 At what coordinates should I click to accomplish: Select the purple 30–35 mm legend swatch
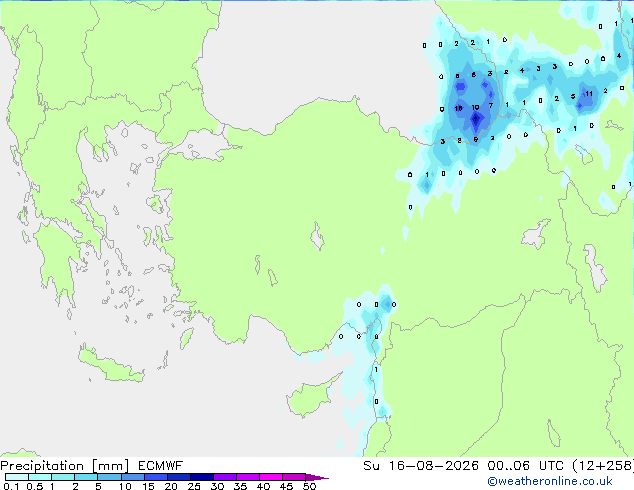tap(225, 477)
